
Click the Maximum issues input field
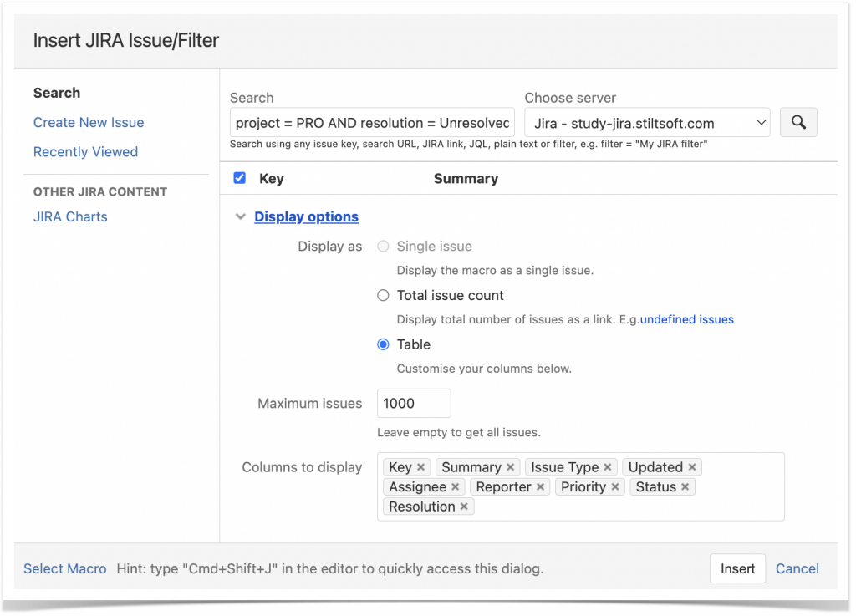click(x=413, y=403)
